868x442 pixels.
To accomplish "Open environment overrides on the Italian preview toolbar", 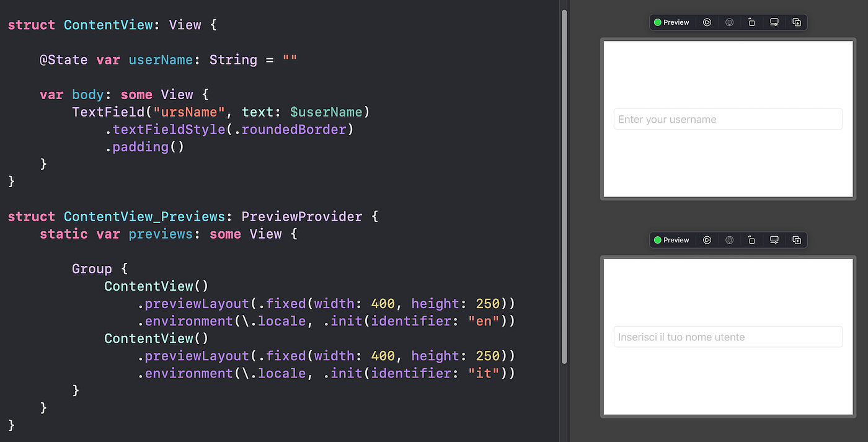I will tap(729, 240).
